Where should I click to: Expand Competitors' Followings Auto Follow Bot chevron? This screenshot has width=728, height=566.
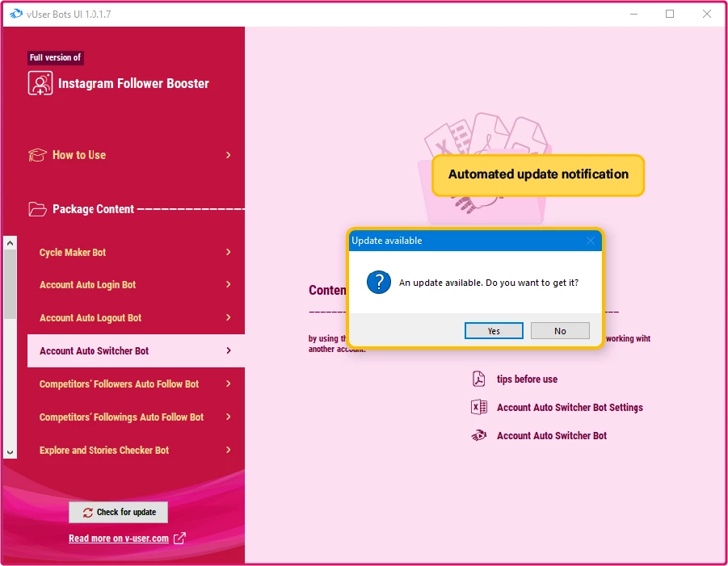point(229,417)
